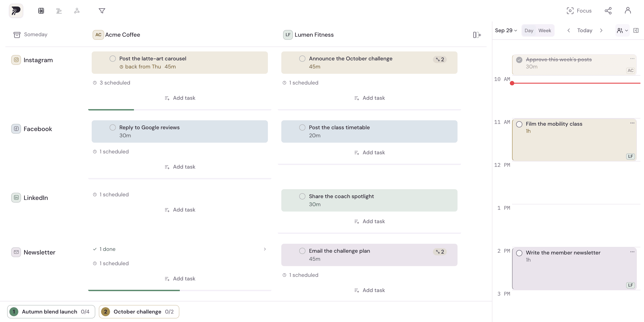Jump to Today in calendar
644x322 pixels.
pos(585,30)
